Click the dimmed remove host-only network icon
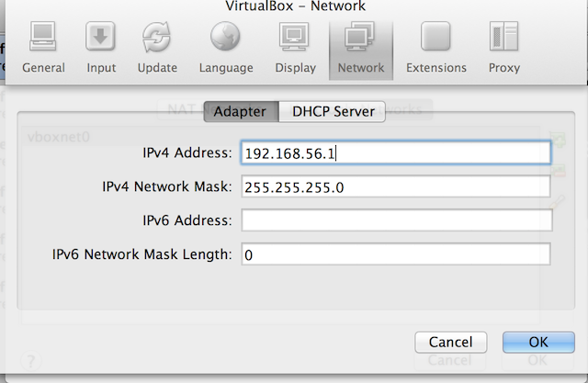This screenshot has height=383, width=588. coord(558,171)
